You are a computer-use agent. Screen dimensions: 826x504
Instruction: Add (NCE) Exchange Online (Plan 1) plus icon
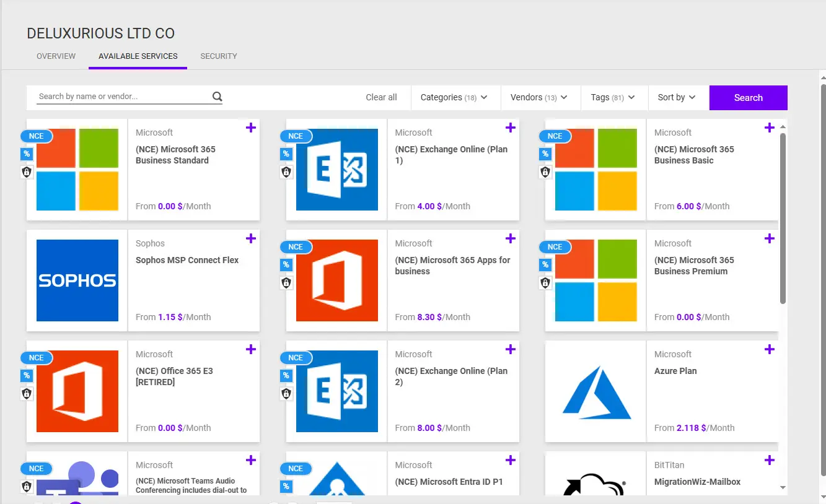point(511,128)
